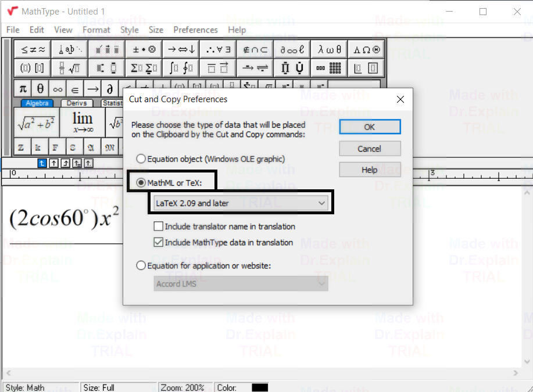Open the miscellaneous symbols palette (∂∞ℓ)

pos(292,50)
